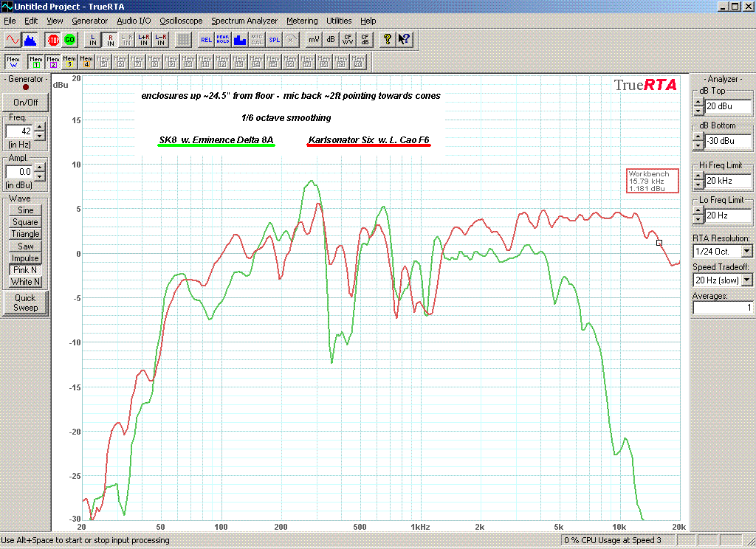Adjust the dB Bottom spinner arrows
The image size is (756, 549).
698,141
